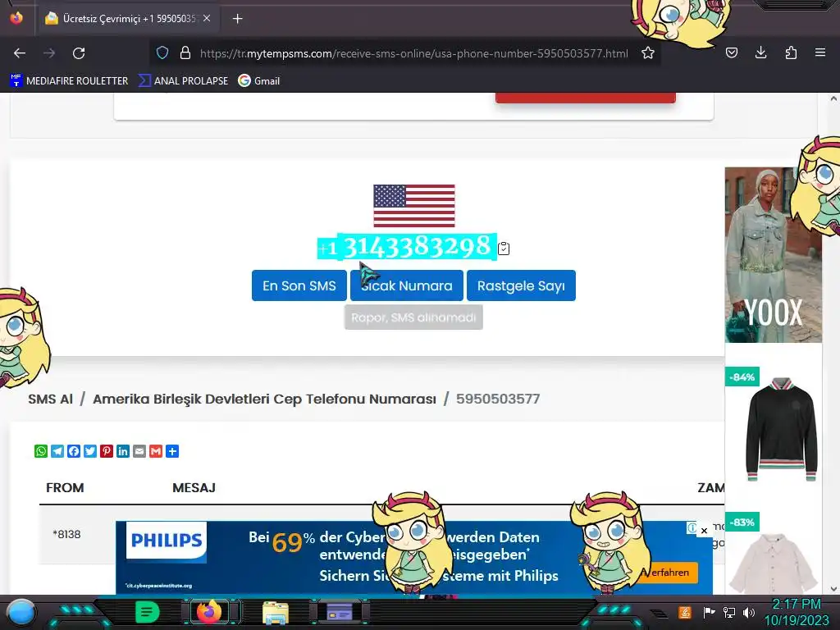Click the page scrollbar up arrow
Image resolution: width=840 pixels, height=630 pixels.
pos(833,98)
